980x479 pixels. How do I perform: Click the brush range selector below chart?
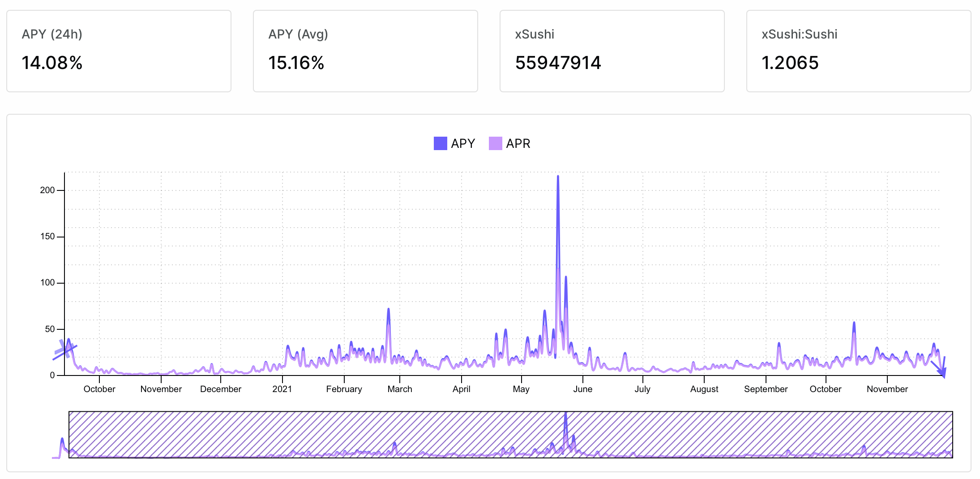click(x=510, y=435)
